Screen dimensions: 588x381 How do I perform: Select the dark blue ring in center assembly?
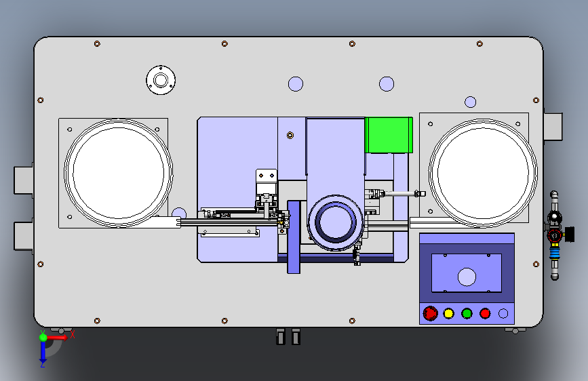tap(336, 222)
